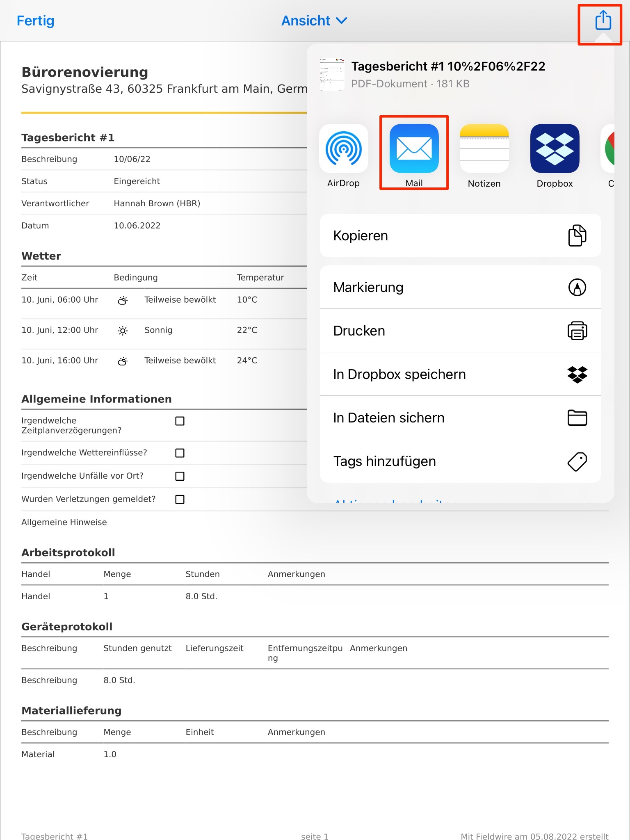The image size is (630, 840).
Task: Tap the Stunden genutzt column header
Action: (x=137, y=648)
